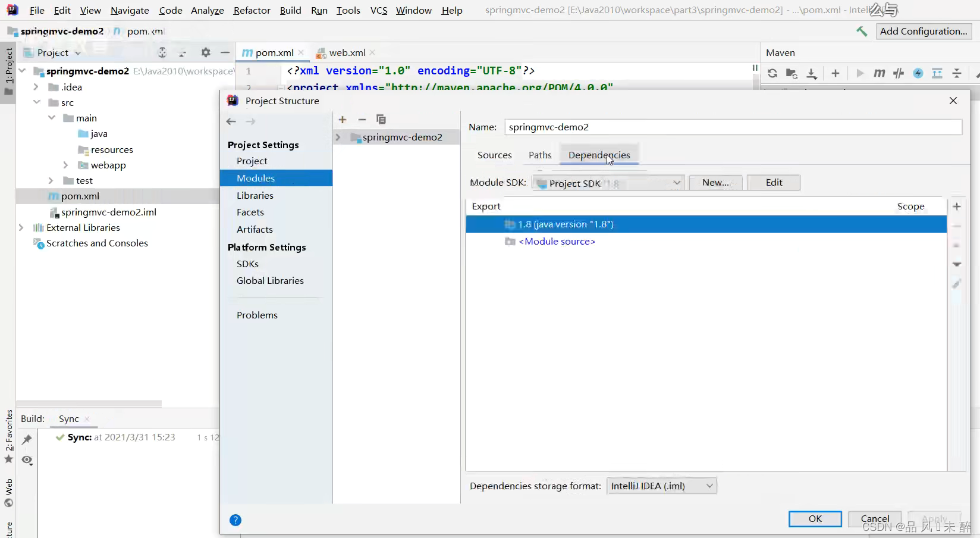Expand .idea folder in project tree
980x538 pixels.
tap(36, 87)
